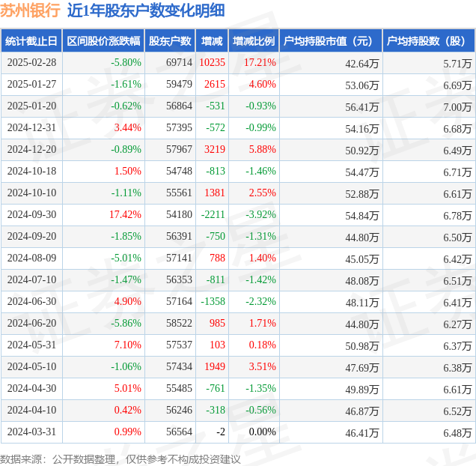Click the 统计截止日 column header
The width and height of the screenshot is (476, 466).
31,40
